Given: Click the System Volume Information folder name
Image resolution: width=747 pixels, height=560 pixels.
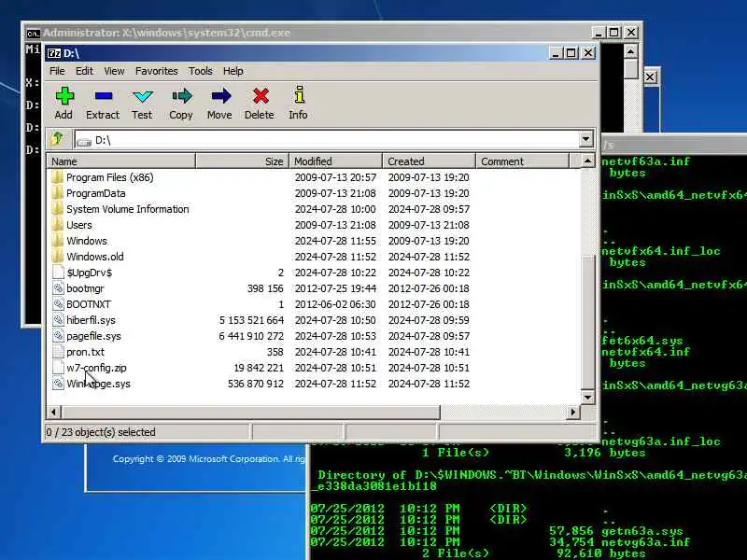Looking at the screenshot, I should [127, 209].
